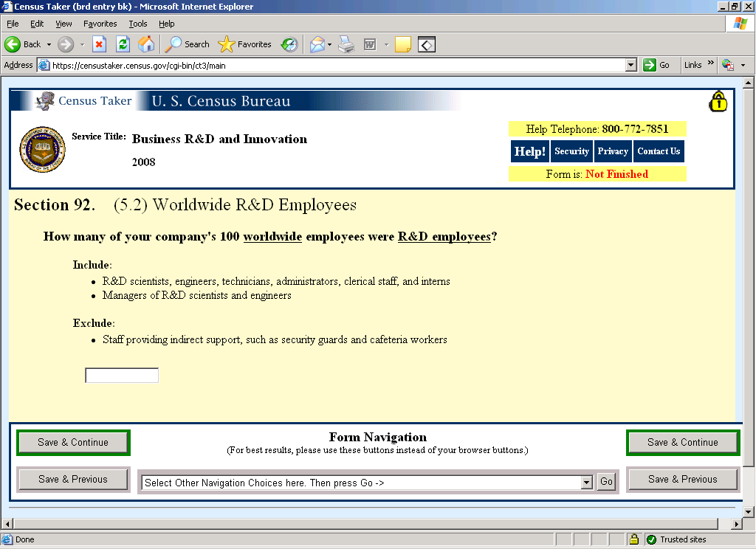Click right Save & Continue button
This screenshot has width=756, height=549.
point(683,443)
